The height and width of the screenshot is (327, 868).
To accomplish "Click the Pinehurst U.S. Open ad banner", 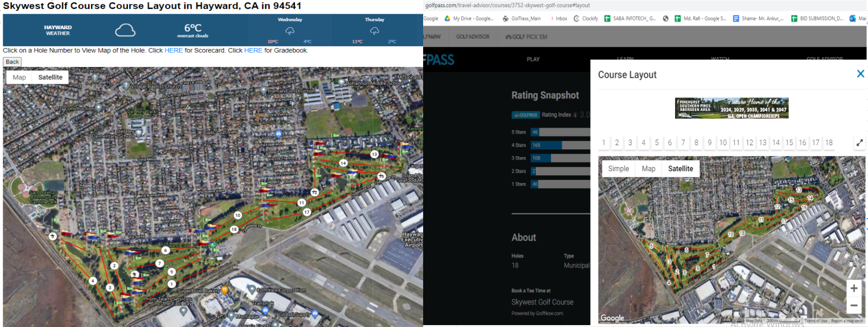I will (x=732, y=108).
